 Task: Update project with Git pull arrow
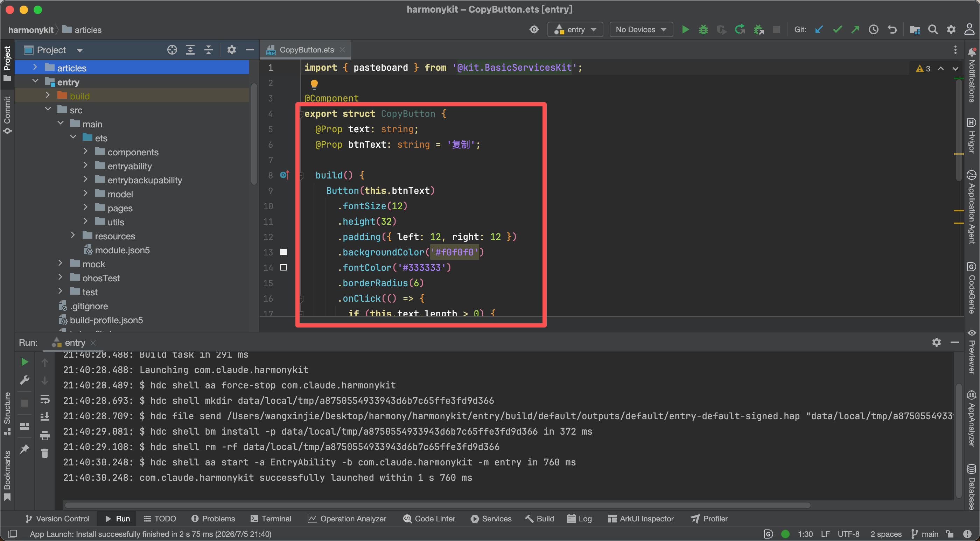point(819,30)
